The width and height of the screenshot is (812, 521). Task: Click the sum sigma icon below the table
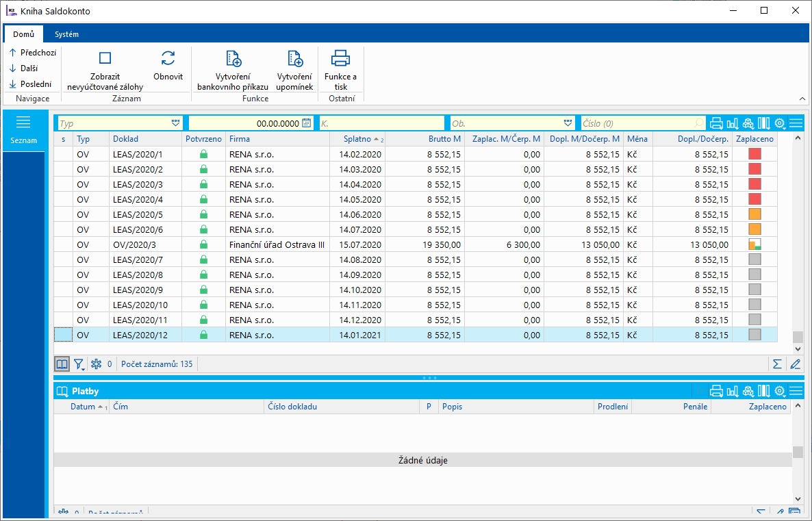[777, 364]
